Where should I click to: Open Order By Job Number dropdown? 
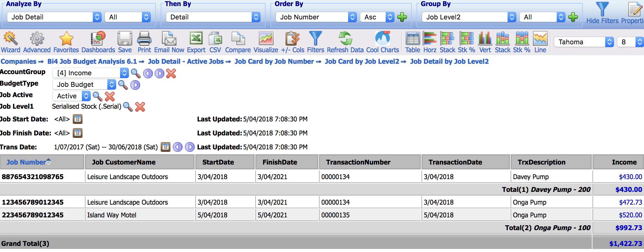pos(316,17)
